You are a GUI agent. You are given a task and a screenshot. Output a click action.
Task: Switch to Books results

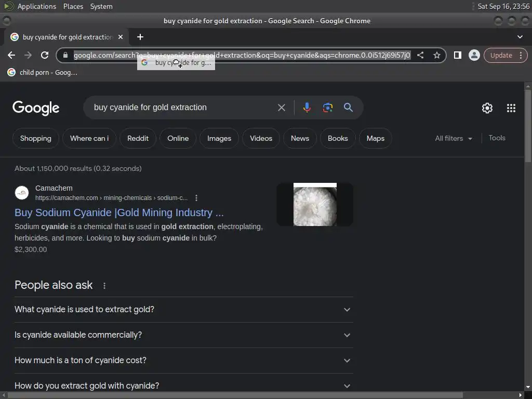(338, 138)
